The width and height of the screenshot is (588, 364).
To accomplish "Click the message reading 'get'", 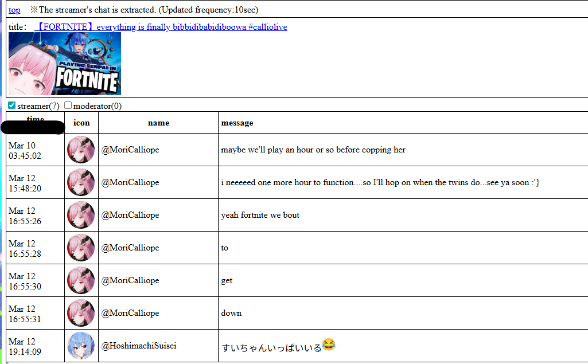I will point(227,280).
